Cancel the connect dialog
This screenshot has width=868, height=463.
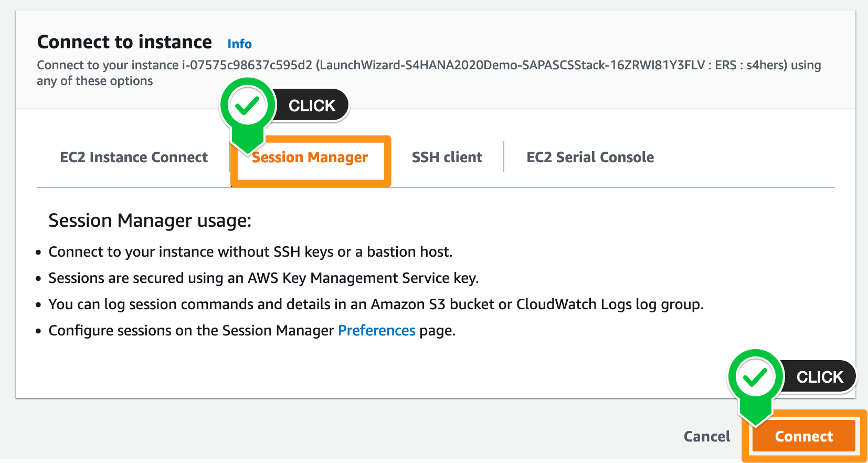click(x=706, y=437)
